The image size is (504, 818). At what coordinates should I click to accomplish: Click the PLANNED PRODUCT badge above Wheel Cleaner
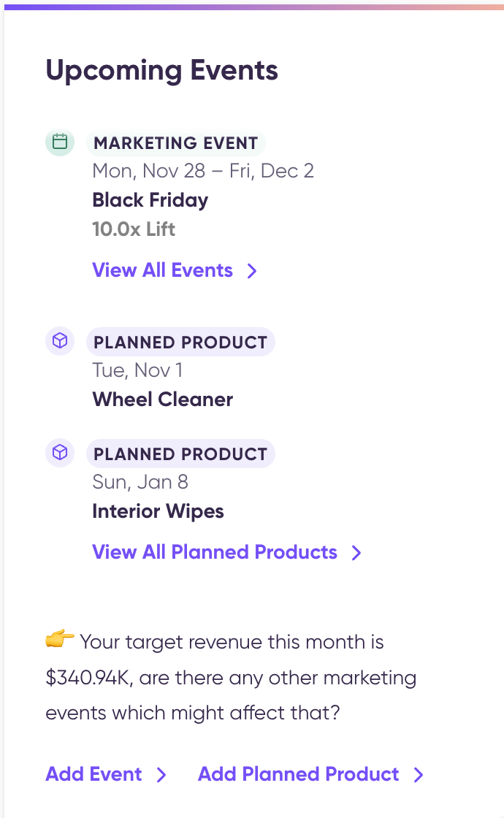point(180,343)
